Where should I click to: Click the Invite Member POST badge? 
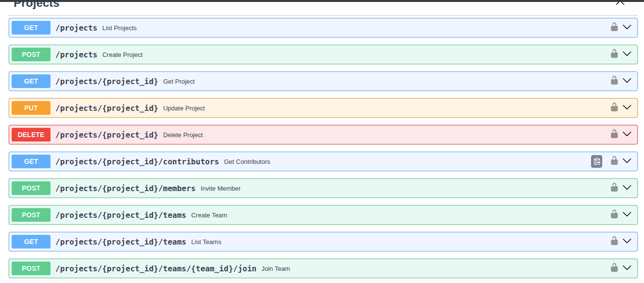pos(31,188)
